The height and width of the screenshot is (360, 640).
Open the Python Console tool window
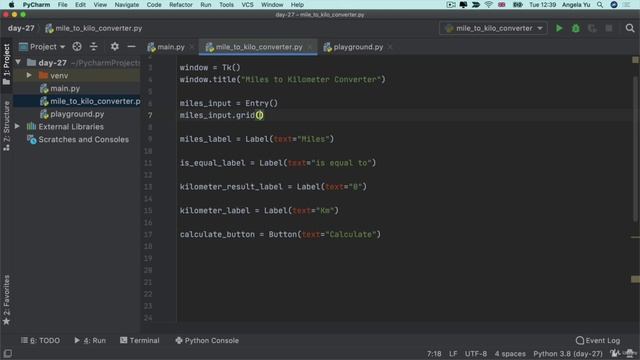[x=207, y=340]
